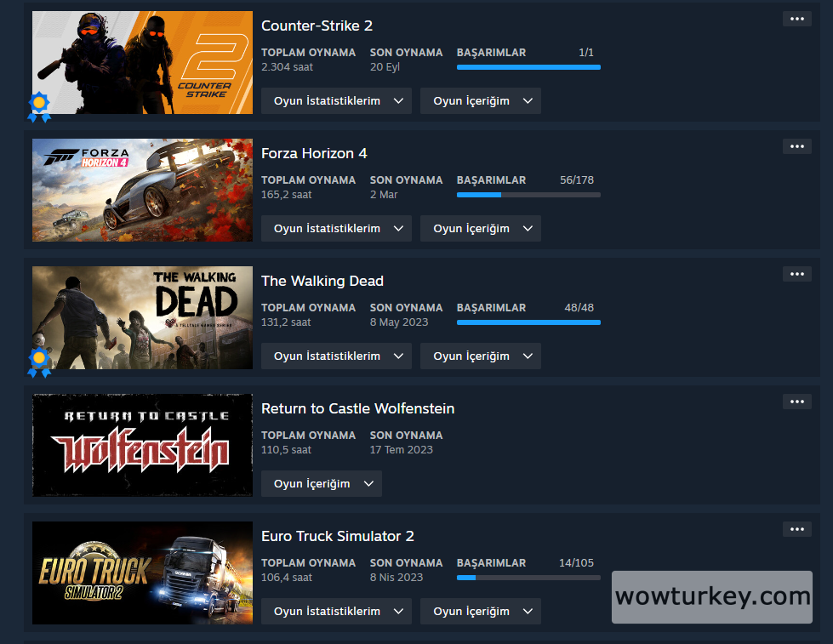833x644 pixels.
Task: Click the Forza Horizon 4 achievements progress bar
Action: click(x=528, y=195)
